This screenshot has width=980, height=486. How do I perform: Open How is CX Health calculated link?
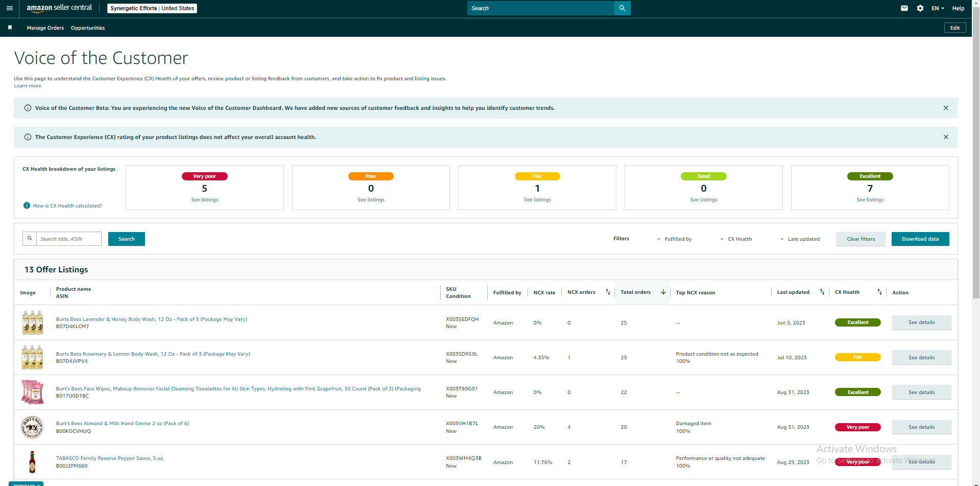67,205
